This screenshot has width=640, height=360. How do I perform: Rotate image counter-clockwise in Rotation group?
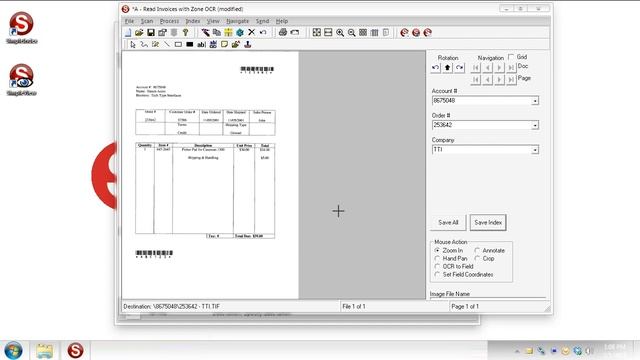click(x=436, y=68)
